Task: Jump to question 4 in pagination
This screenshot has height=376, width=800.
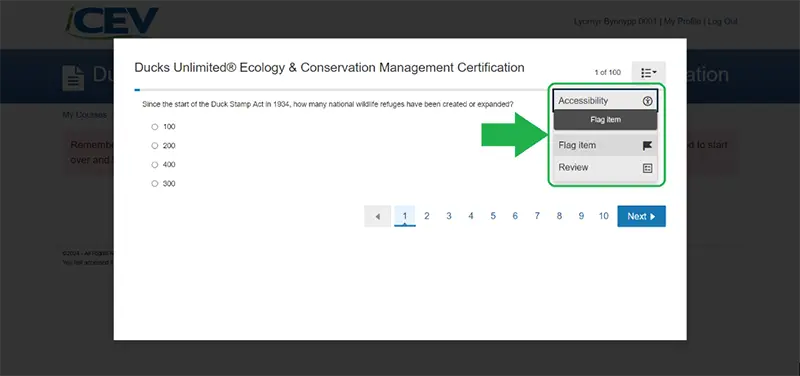Action: [471, 216]
